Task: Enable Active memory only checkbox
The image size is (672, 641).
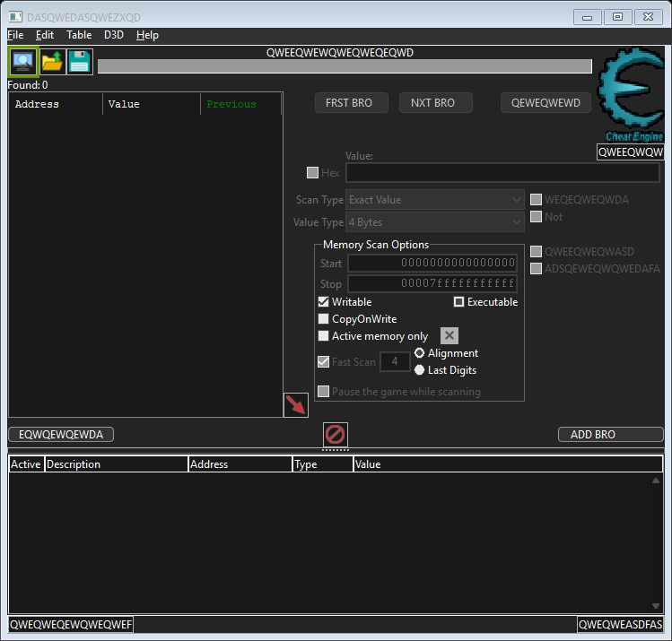Action: [324, 335]
